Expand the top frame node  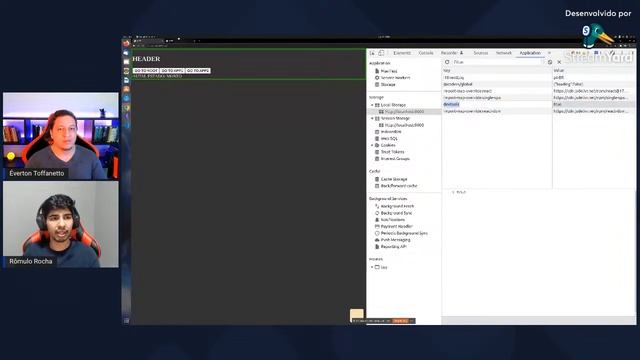372,267
